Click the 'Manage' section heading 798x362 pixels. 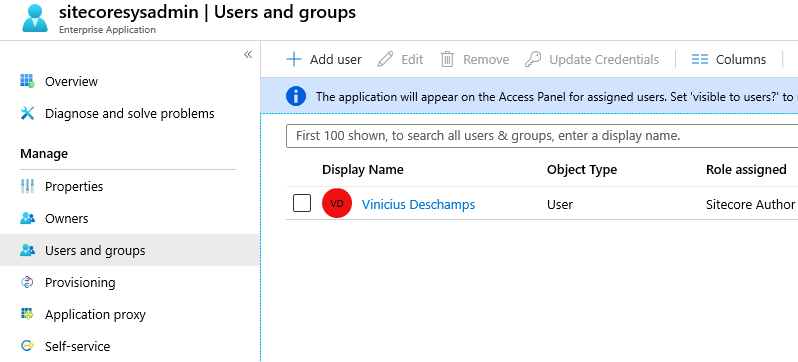(44, 153)
